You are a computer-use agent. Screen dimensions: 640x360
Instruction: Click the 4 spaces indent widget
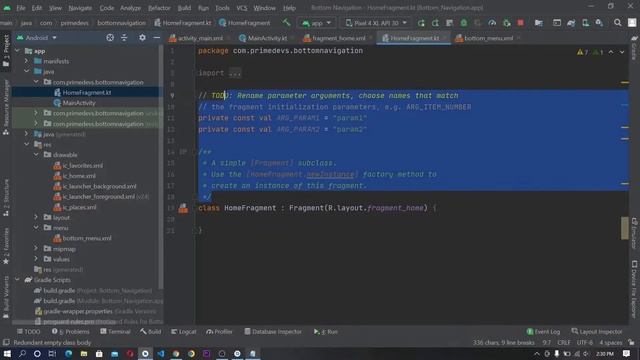[611, 342]
